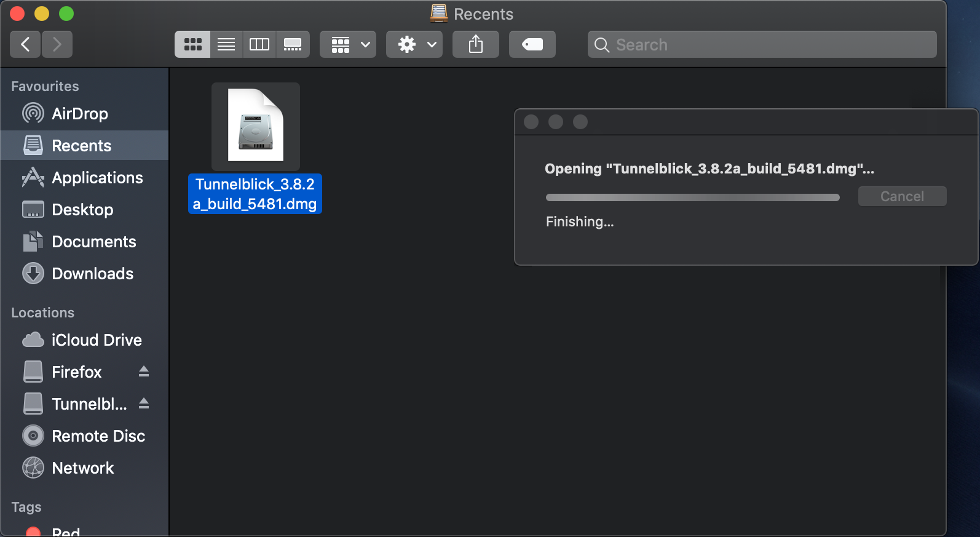The height and width of the screenshot is (537, 980).
Task: Click the Recents title text
Action: pyautogui.click(x=483, y=14)
